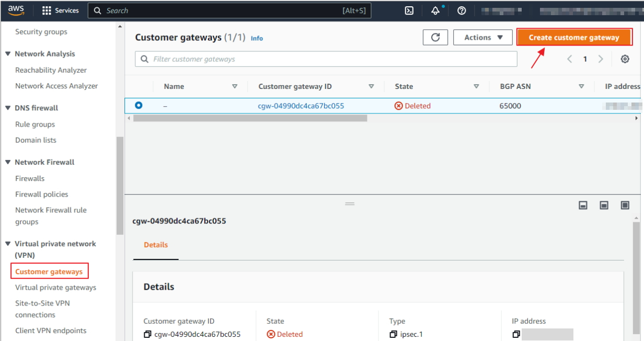Open Network Access Analyzer
This screenshot has width=644, height=341.
[x=56, y=86]
